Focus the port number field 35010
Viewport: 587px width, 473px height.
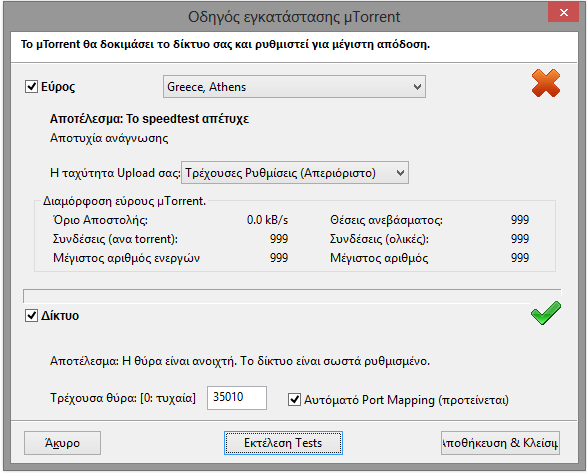click(237, 398)
